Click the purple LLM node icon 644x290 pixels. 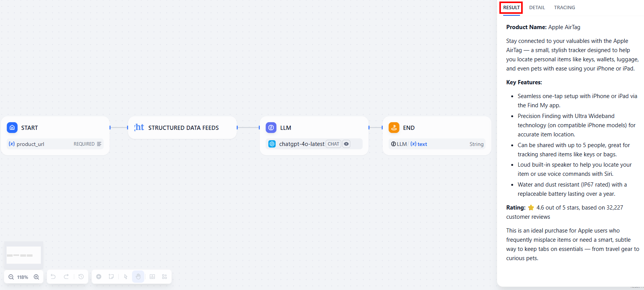tap(271, 128)
